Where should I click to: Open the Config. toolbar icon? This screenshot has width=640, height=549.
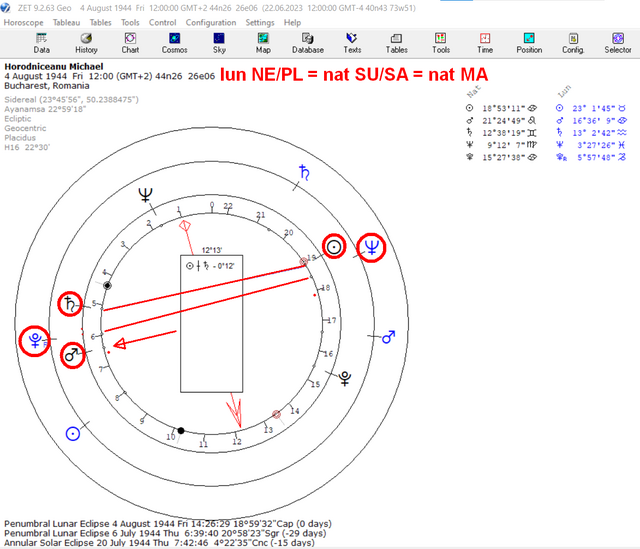(573, 43)
